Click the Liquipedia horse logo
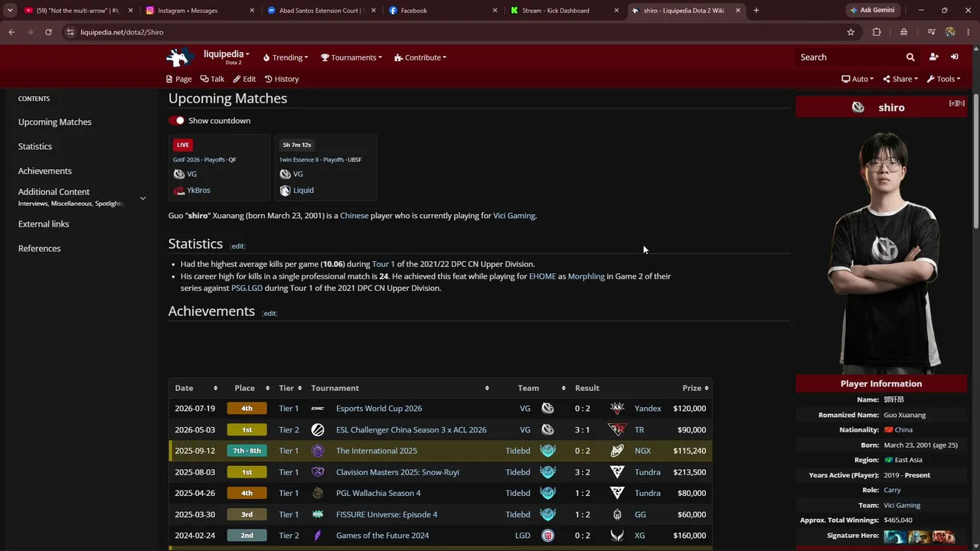Image resolution: width=980 pixels, height=551 pixels. coord(181,57)
